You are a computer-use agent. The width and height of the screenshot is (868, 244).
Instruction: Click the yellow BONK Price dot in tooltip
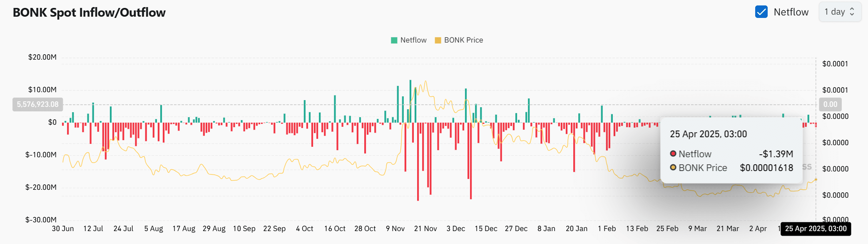pos(673,168)
